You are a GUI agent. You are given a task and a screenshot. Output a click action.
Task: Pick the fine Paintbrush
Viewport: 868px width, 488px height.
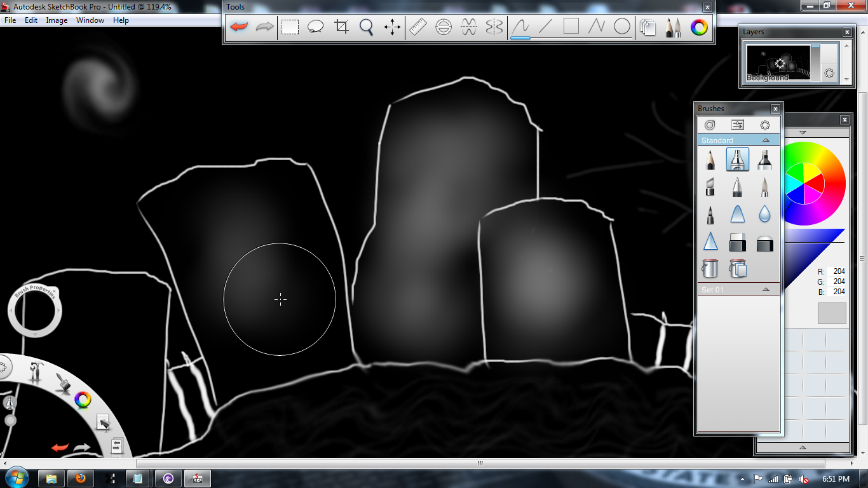[764, 187]
